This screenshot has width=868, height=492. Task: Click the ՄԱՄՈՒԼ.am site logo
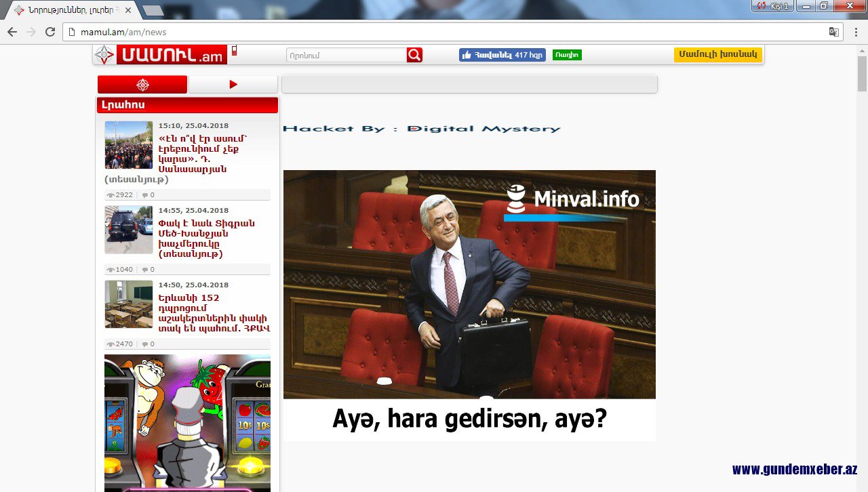(160, 55)
